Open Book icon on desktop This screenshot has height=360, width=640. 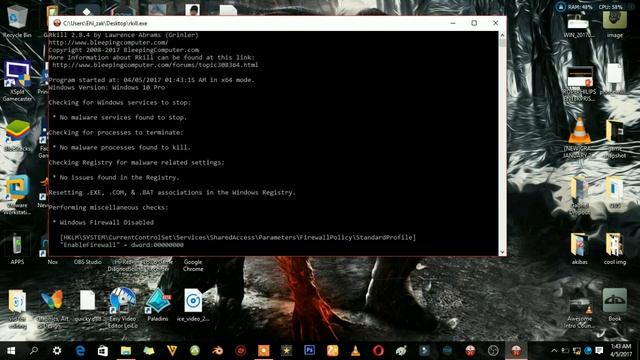pos(615,305)
